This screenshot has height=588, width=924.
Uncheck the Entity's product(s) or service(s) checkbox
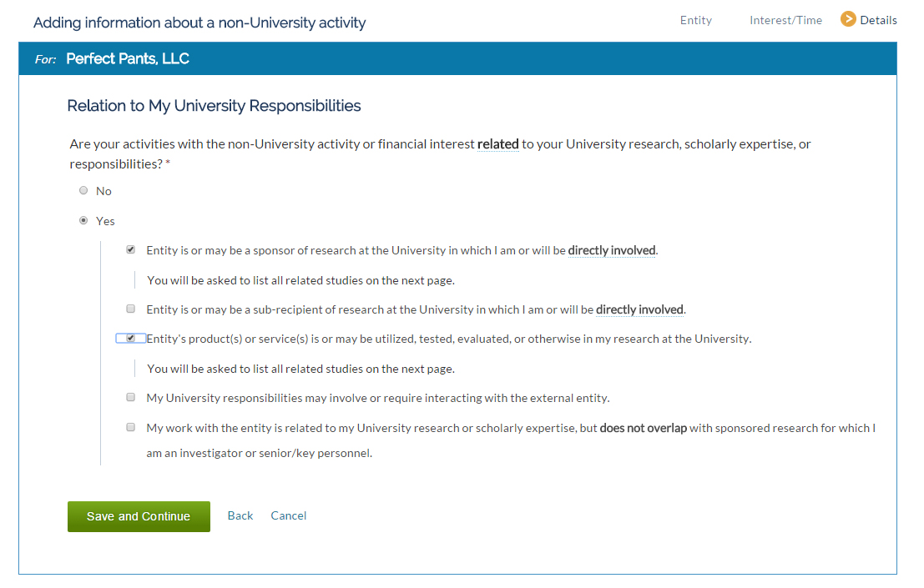click(131, 339)
